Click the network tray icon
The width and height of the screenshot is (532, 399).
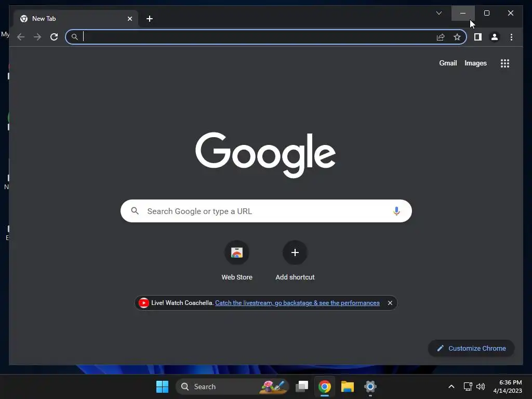pos(468,387)
